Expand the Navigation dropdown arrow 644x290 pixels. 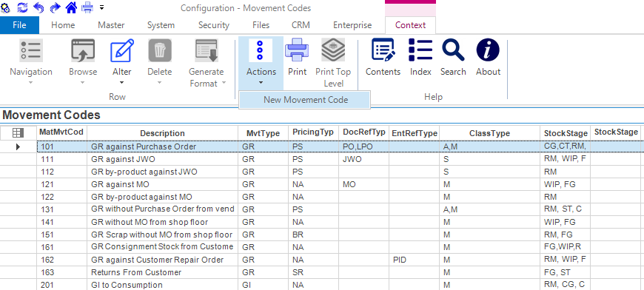click(x=31, y=83)
